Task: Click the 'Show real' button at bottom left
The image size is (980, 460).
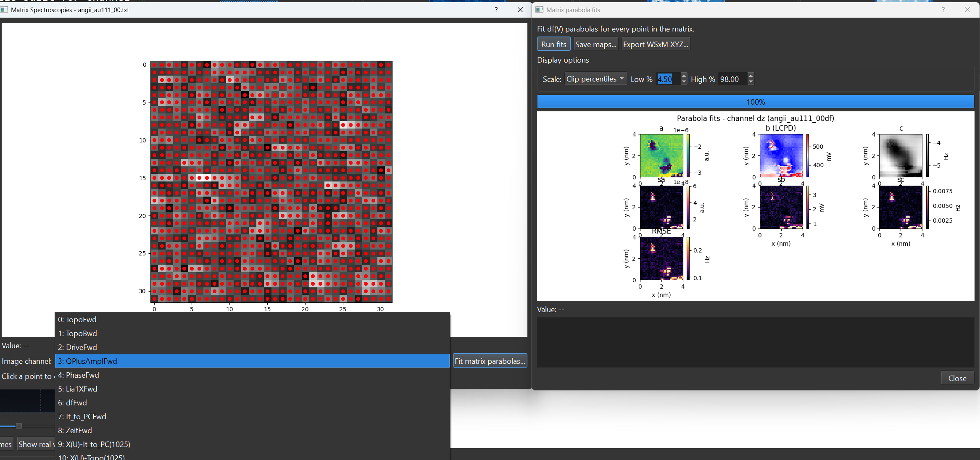Action: pos(36,444)
